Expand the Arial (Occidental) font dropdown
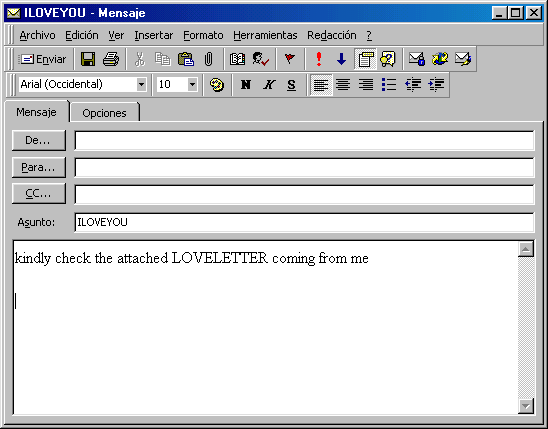548x429 pixels. pos(141,85)
